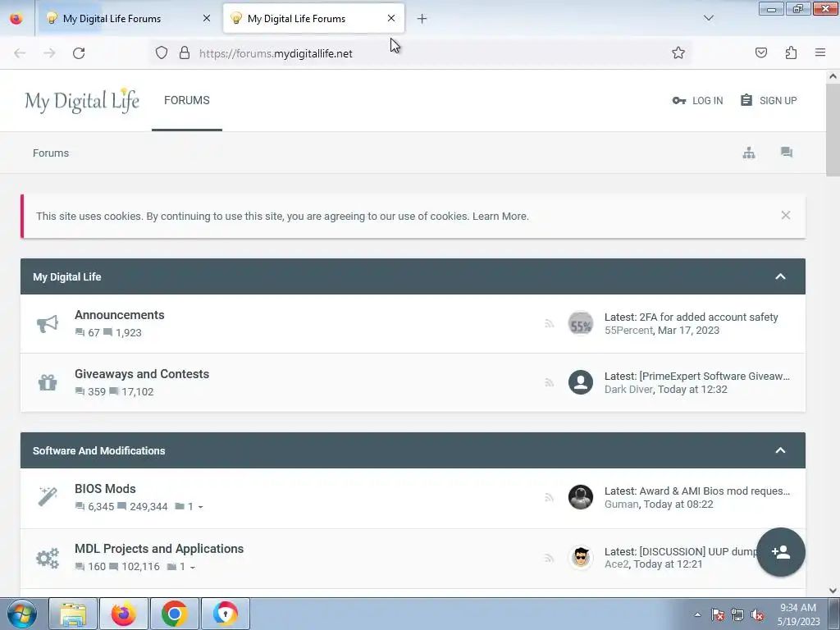Image resolution: width=840 pixels, height=630 pixels.
Task: Collapse the Software And Modifications category
Action: click(781, 450)
